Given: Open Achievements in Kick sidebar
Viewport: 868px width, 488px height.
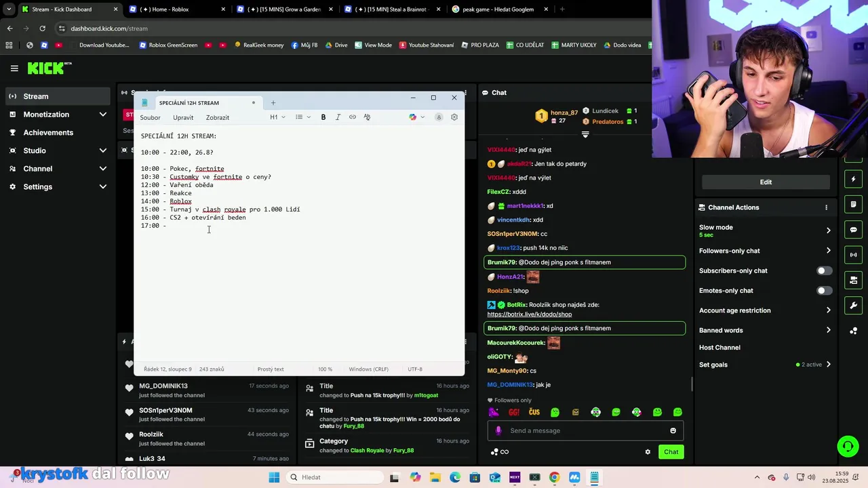Looking at the screenshot, I should coord(56,133).
